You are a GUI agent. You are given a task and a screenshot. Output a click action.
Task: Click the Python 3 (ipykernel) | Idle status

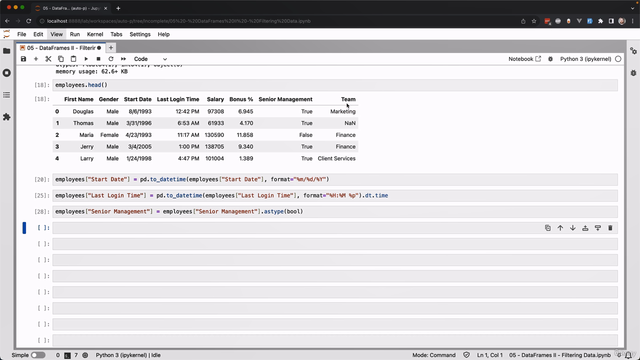(128, 355)
